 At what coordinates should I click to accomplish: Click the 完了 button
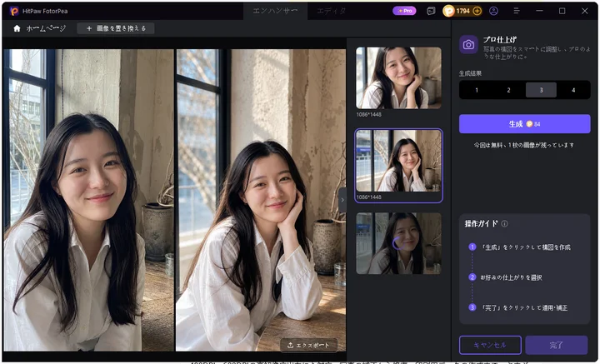[557, 346]
